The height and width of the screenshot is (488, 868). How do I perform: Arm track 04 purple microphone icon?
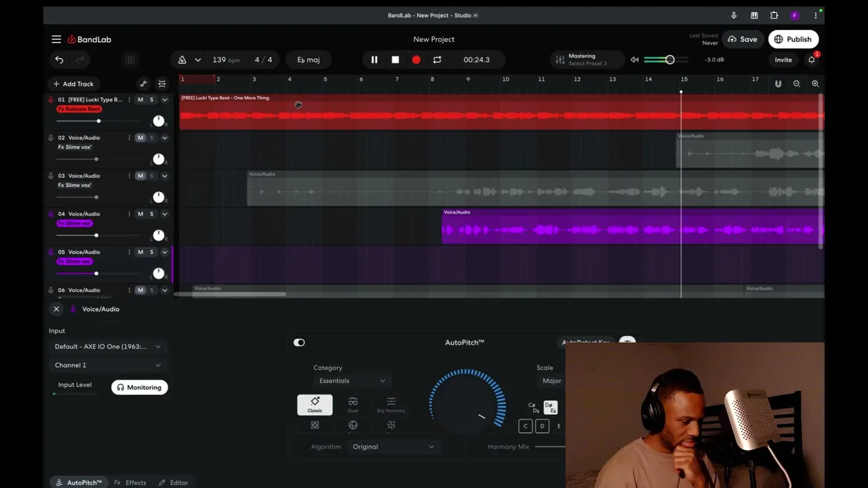(x=51, y=213)
